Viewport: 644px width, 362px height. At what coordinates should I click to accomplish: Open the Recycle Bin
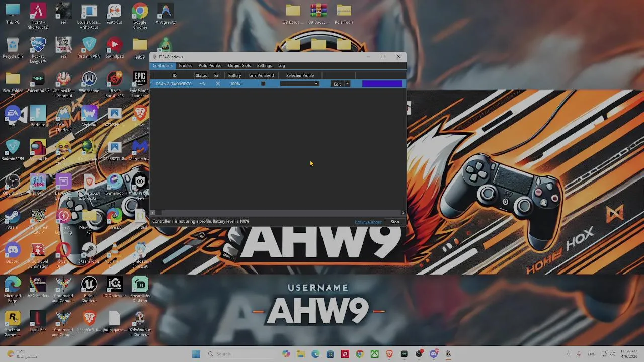[13, 48]
